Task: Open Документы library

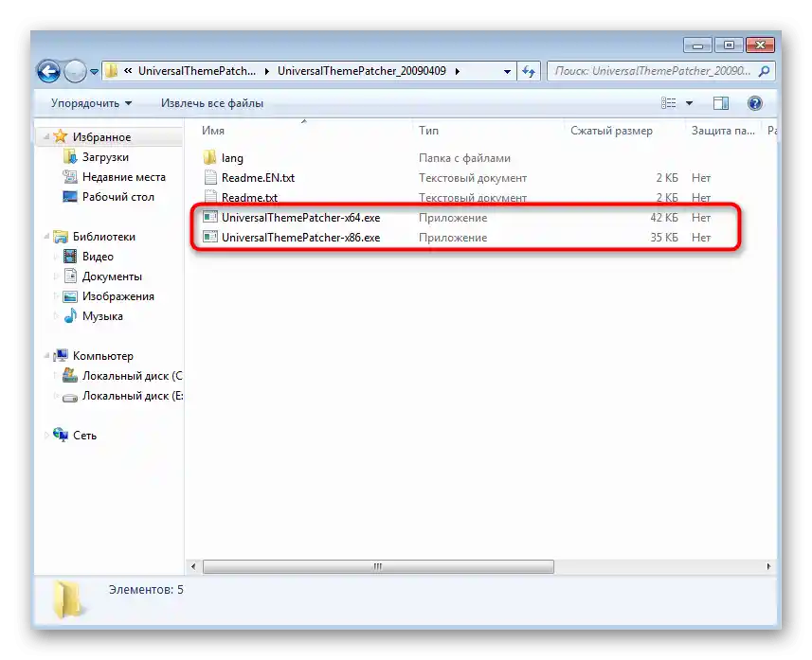Action: (112, 276)
